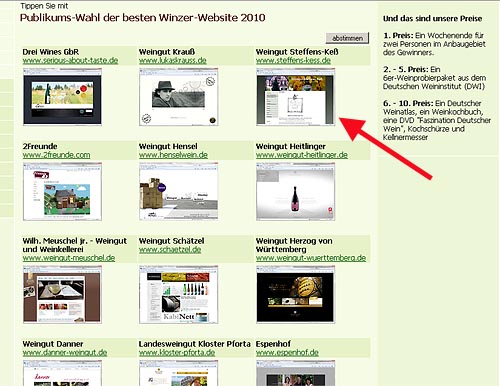Screen dimensions: 500x386
Task: Visit www.steffens-kess.de link
Action: pyautogui.click(x=293, y=61)
